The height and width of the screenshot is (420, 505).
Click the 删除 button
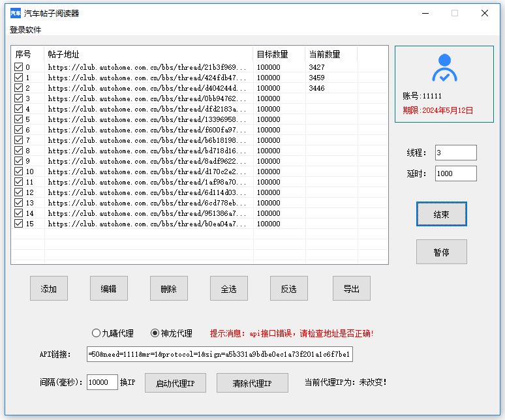(169, 288)
